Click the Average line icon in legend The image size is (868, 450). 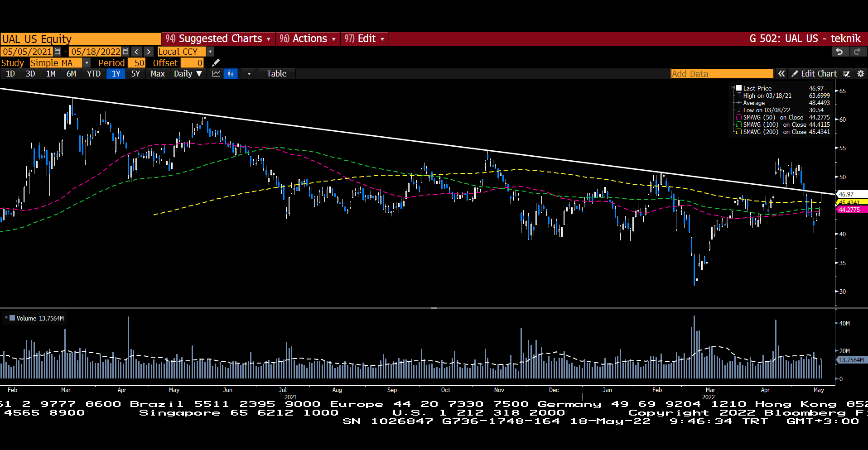739,103
